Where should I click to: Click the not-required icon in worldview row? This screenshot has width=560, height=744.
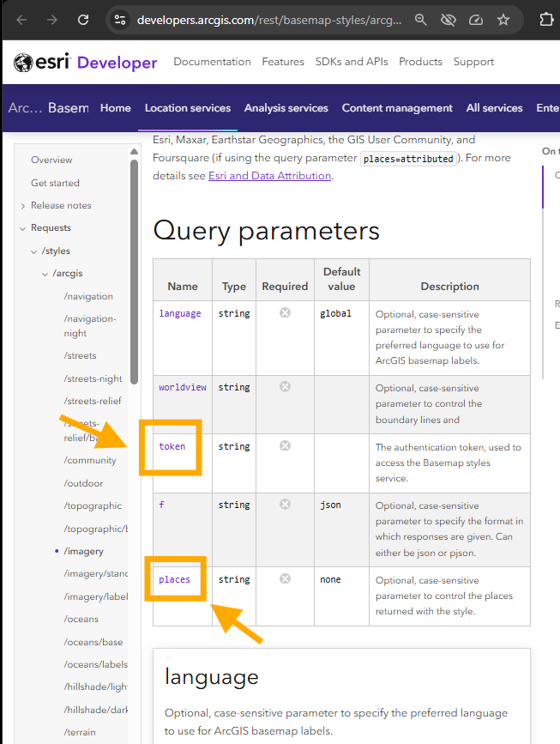click(285, 387)
